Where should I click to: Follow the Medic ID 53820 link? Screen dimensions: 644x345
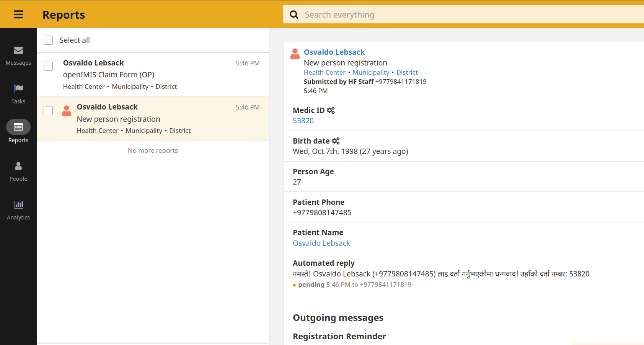click(x=303, y=121)
